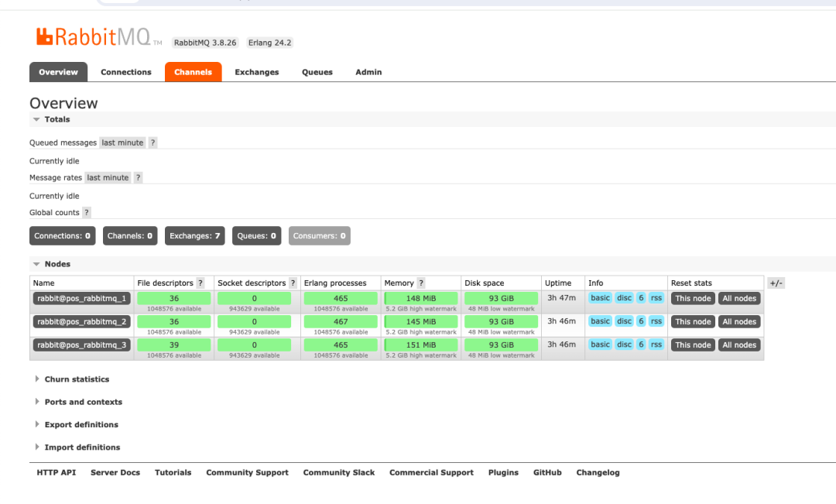This screenshot has width=836, height=504.
Task: Switch to the Overview tab
Action: click(58, 72)
